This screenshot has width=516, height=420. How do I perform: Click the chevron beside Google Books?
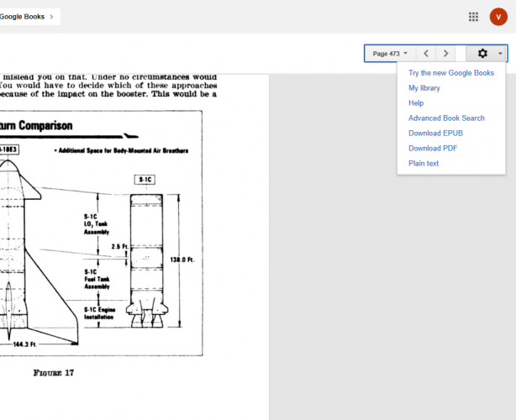coord(51,17)
